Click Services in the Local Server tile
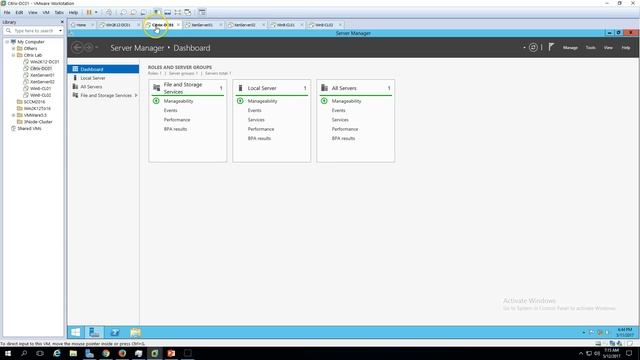This screenshot has width=640, height=360. point(256,120)
